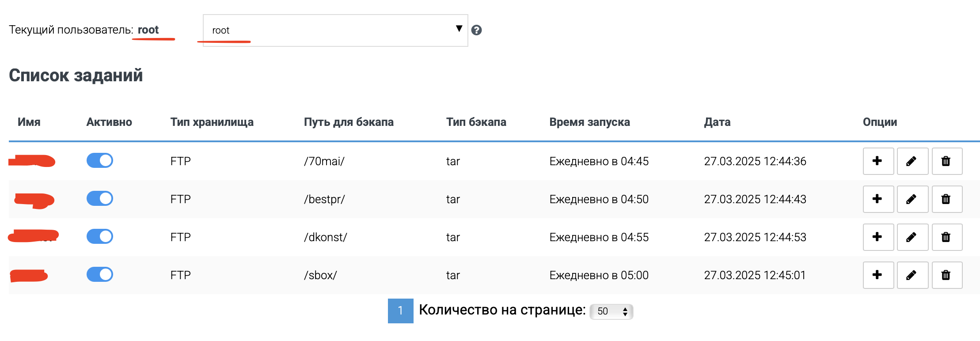This screenshot has width=980, height=341.
Task: Edit the /bestpr/ backup job
Action: point(913,199)
